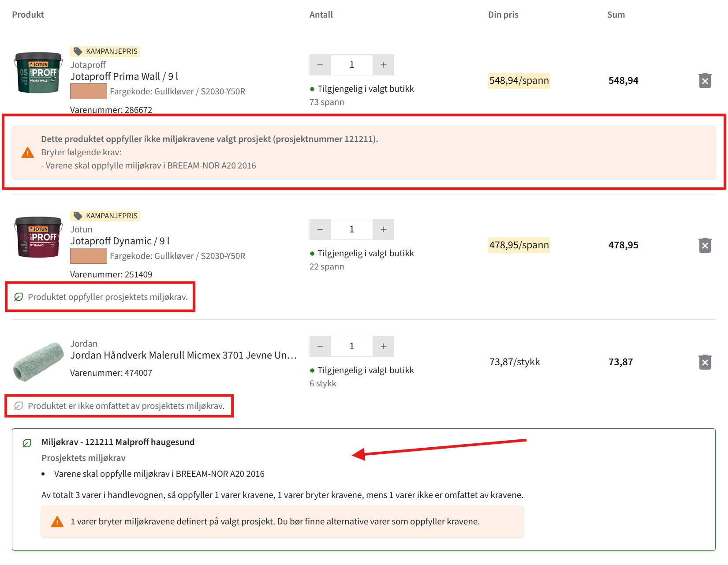
Task: Remove Jotaproff Dynamic from cart
Action: pos(705,245)
